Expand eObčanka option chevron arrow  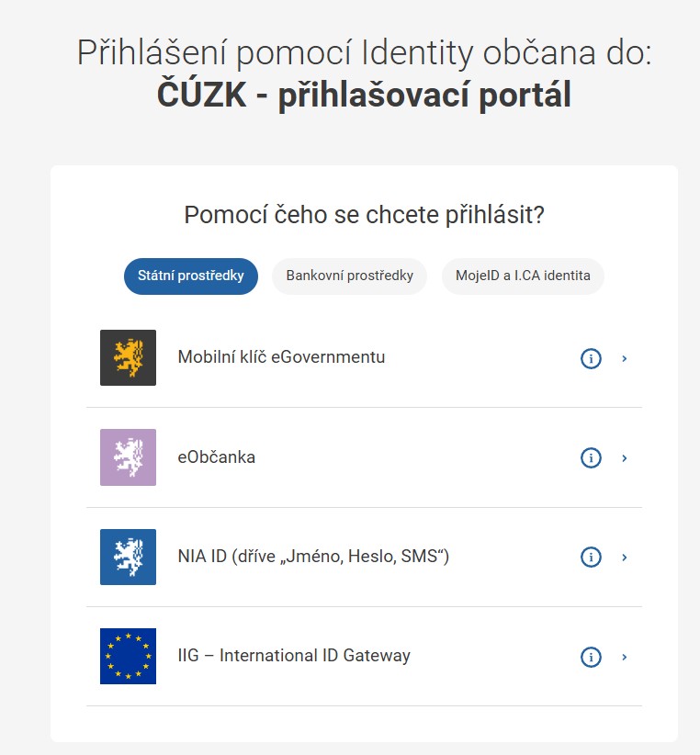[x=625, y=457]
